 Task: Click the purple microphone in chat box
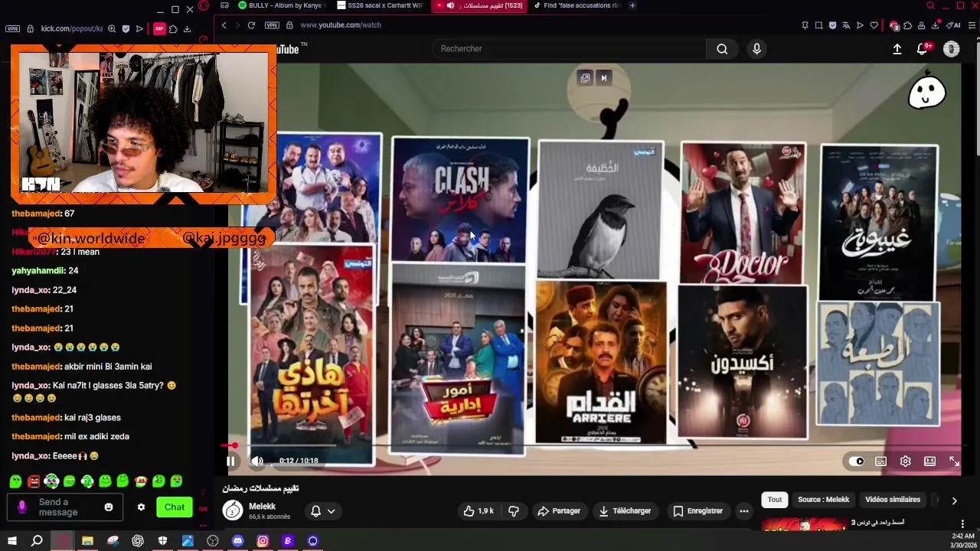point(22,507)
